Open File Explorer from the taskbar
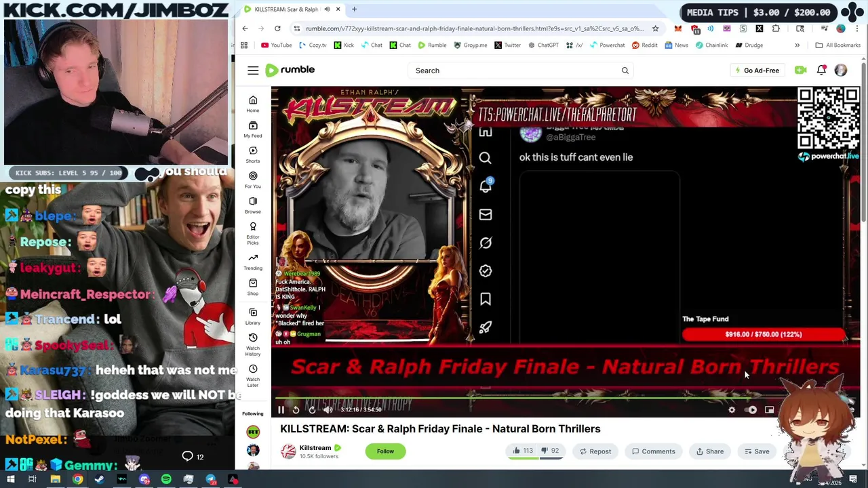The width and height of the screenshot is (868, 488). (55, 479)
